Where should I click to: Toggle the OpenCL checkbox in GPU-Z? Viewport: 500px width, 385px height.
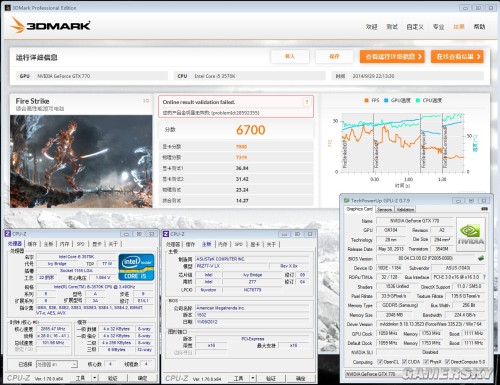pos(380,362)
